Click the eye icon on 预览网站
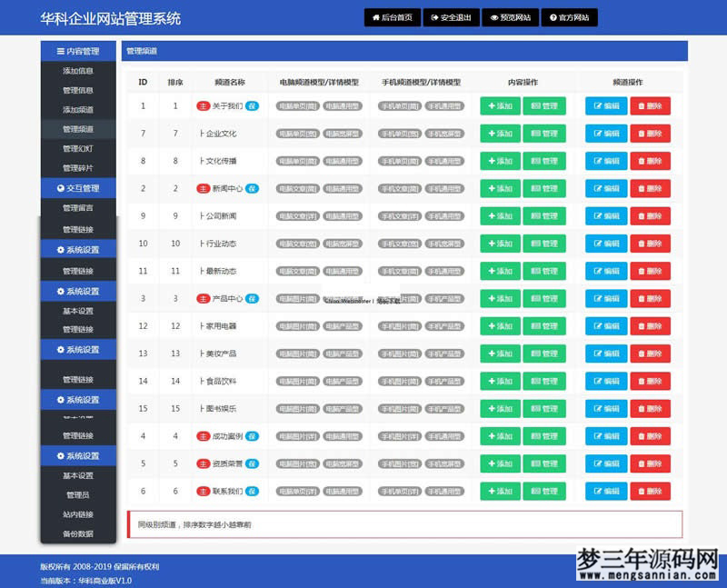The width and height of the screenshot is (727, 588). point(493,15)
